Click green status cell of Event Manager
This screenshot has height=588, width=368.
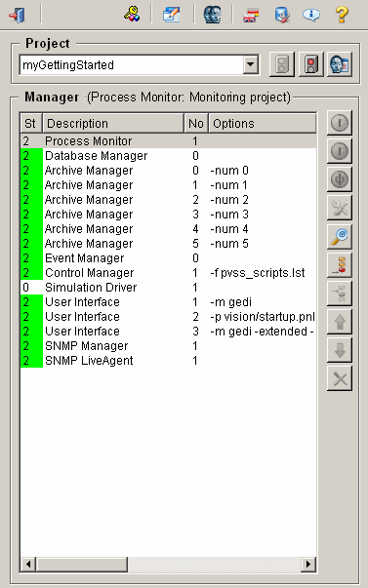tap(31, 258)
